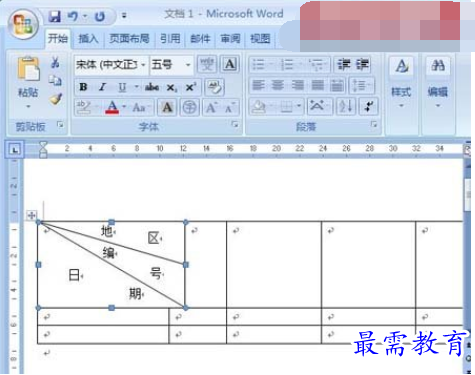Screen dimensions: 475x375
Task: Insert enclosed character icon
Action: pos(190,107)
